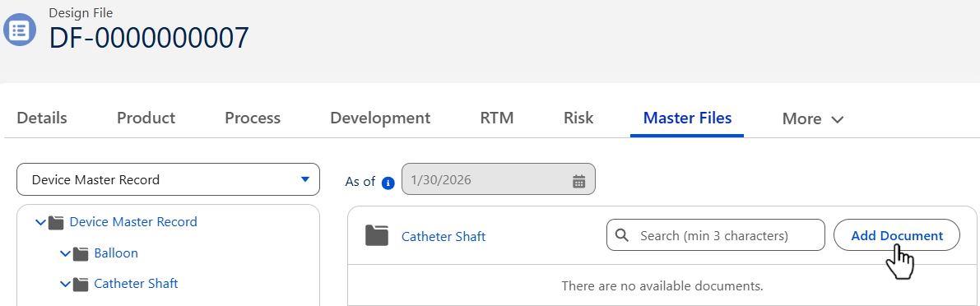This screenshot has width=980, height=306.
Task: Collapse the Catheter Shaft tree node chevron
Action: click(65, 284)
